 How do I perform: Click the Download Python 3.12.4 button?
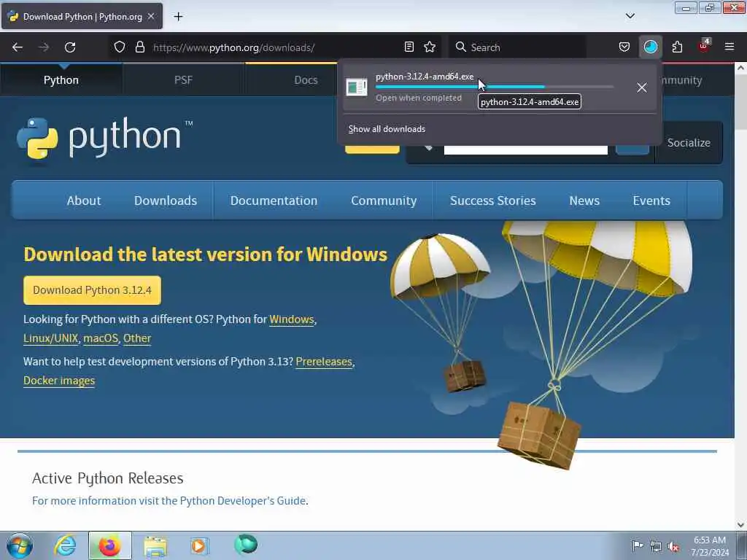tap(92, 290)
